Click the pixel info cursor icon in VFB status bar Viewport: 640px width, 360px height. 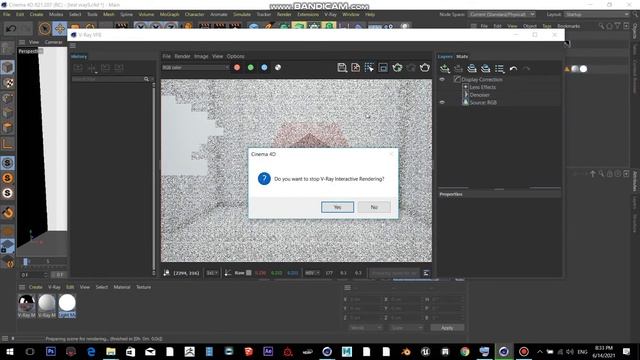tap(167, 273)
